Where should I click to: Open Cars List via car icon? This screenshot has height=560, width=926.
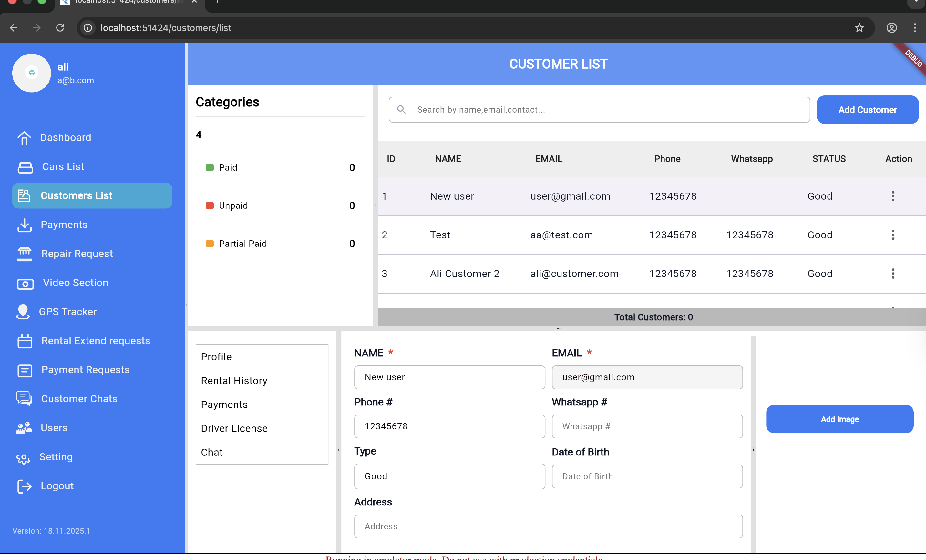pyautogui.click(x=25, y=167)
